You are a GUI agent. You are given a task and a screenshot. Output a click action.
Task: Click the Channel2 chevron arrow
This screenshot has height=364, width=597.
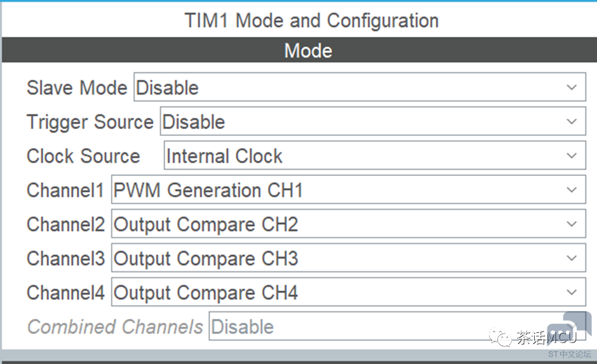click(571, 224)
